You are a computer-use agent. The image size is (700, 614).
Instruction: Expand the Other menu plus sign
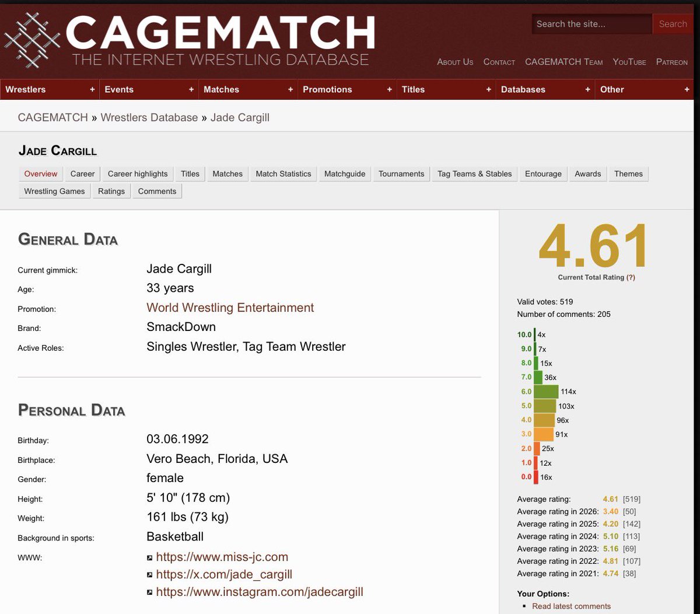pyautogui.click(x=687, y=89)
